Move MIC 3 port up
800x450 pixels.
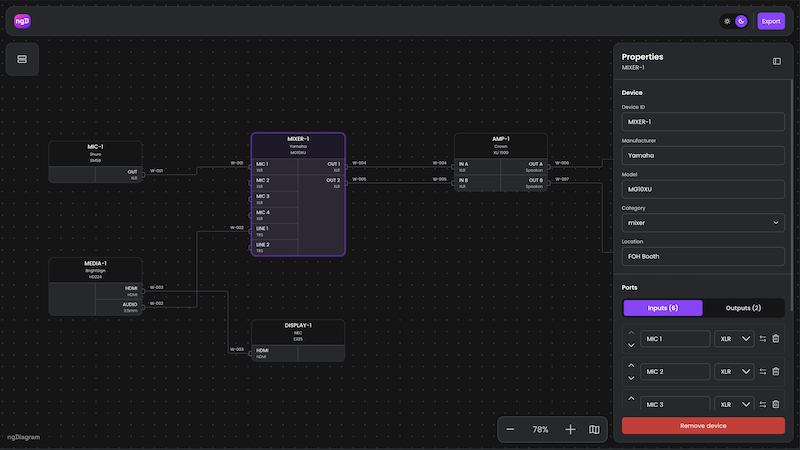(631, 398)
